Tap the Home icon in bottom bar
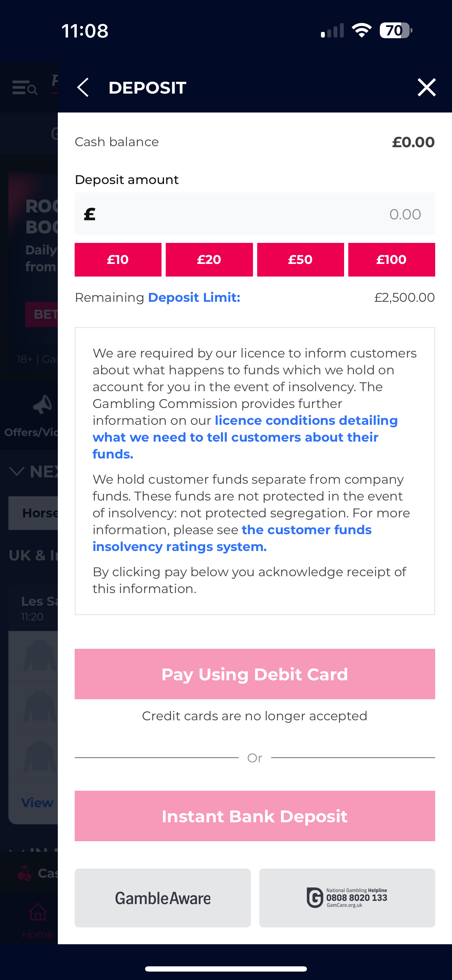This screenshot has height=980, width=452. click(38, 912)
